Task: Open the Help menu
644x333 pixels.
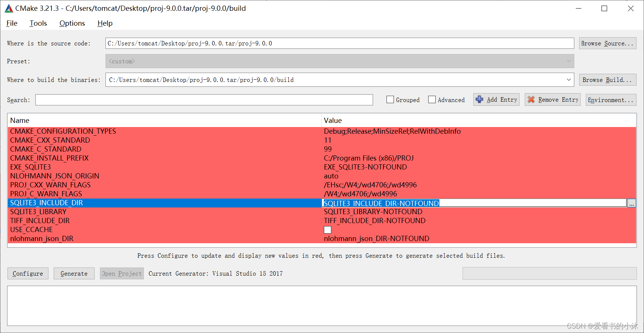Action: click(105, 23)
